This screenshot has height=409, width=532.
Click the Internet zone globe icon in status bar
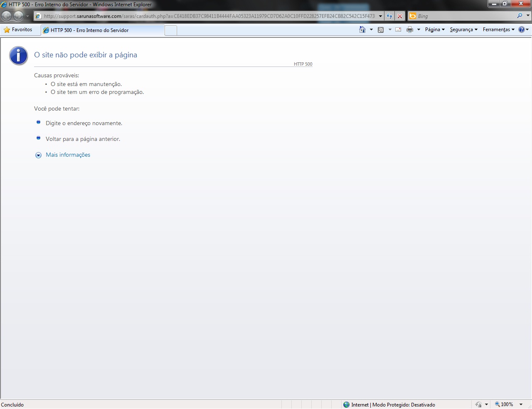(347, 404)
